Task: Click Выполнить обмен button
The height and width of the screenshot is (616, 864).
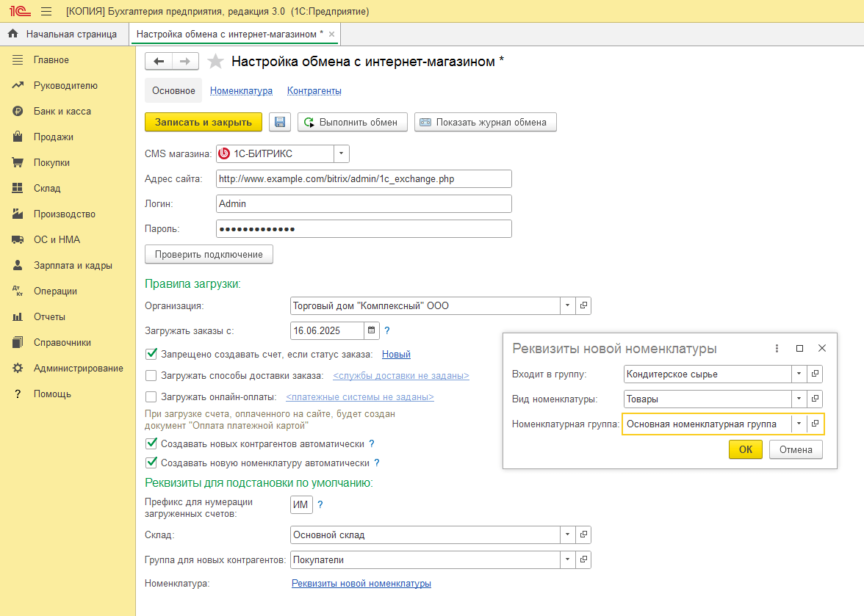Action: pyautogui.click(x=353, y=122)
